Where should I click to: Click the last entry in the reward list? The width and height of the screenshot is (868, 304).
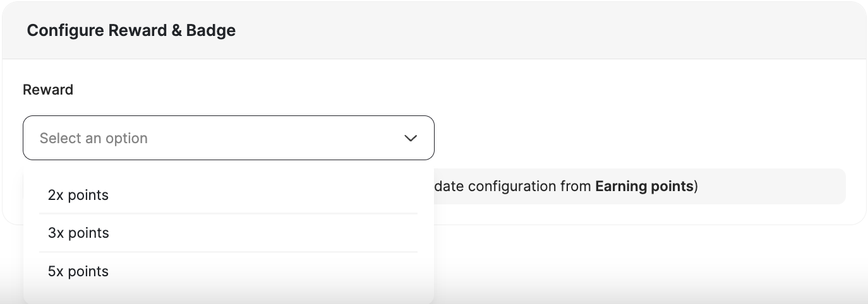point(78,272)
